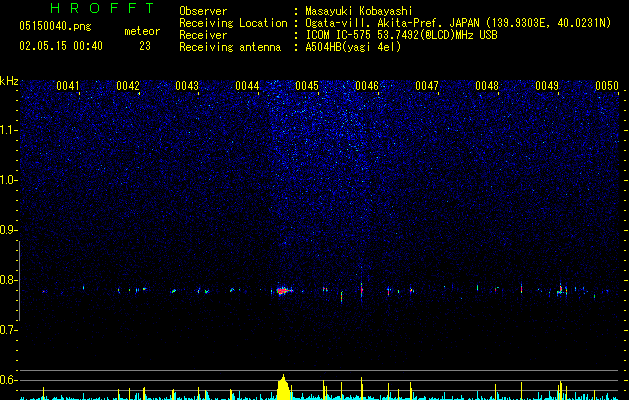Screen dimensions: 629x400
Task: Click time marker 0045
Action: coord(307,86)
